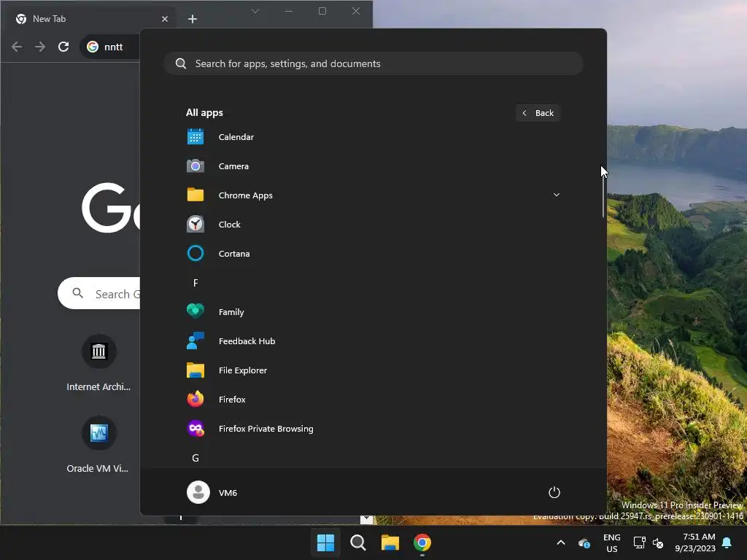Switch to Chrome from the taskbar

tap(422, 542)
